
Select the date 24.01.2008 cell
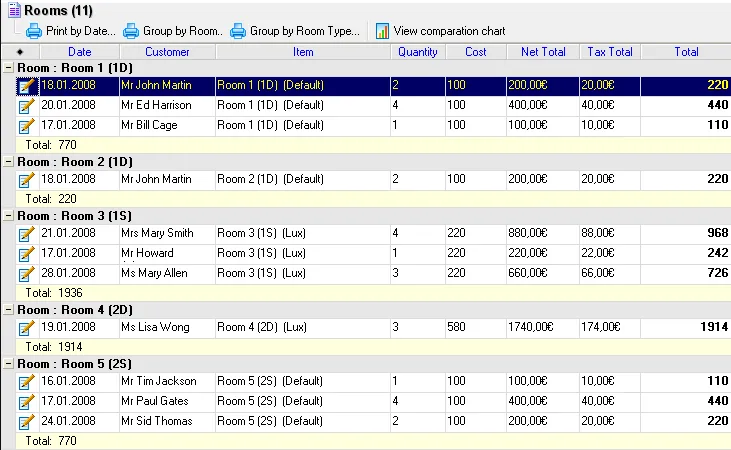79,422
